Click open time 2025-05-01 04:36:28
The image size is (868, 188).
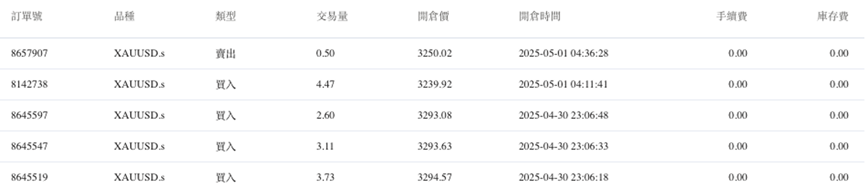563,53
